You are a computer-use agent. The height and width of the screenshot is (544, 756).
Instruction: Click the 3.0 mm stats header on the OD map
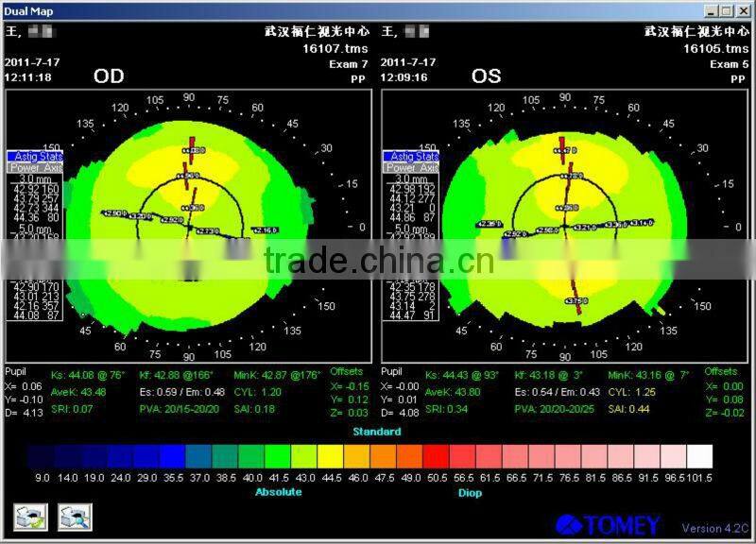[33, 179]
